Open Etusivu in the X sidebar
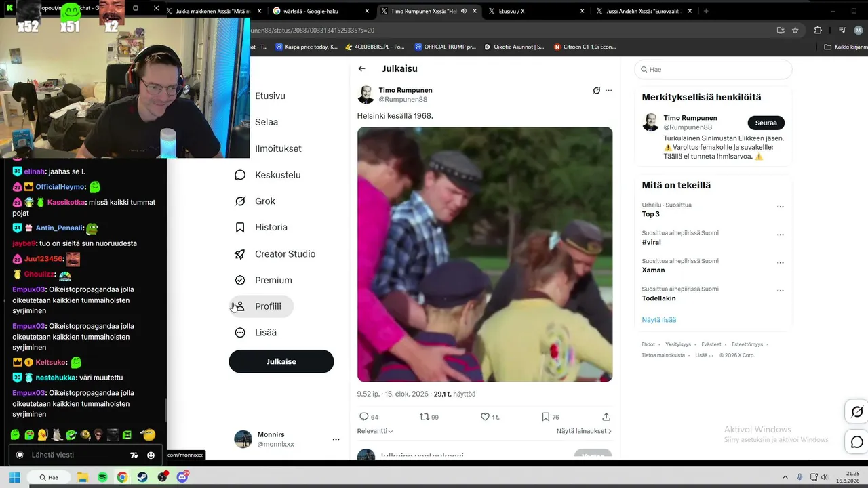This screenshot has width=868, height=488. 270,96
